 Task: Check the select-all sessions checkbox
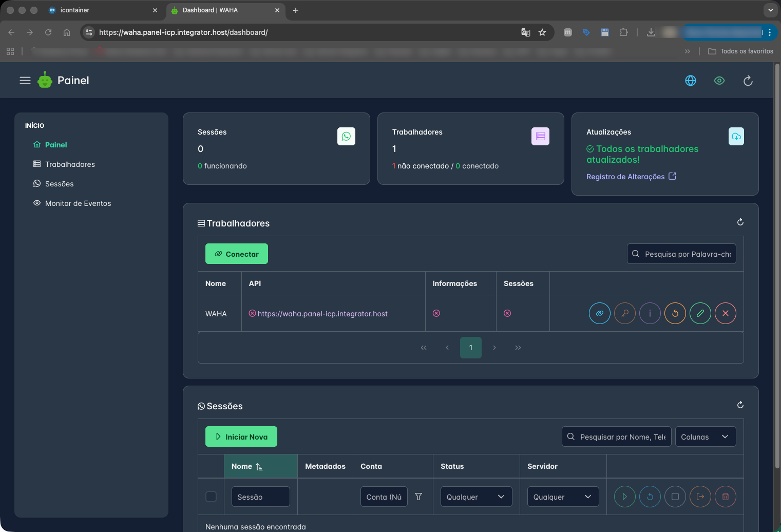[x=211, y=497]
